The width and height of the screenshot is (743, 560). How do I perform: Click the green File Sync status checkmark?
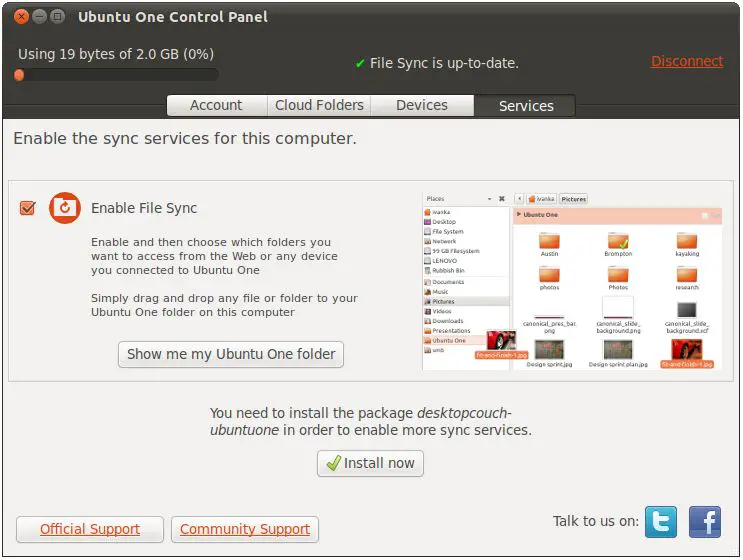tap(360, 63)
